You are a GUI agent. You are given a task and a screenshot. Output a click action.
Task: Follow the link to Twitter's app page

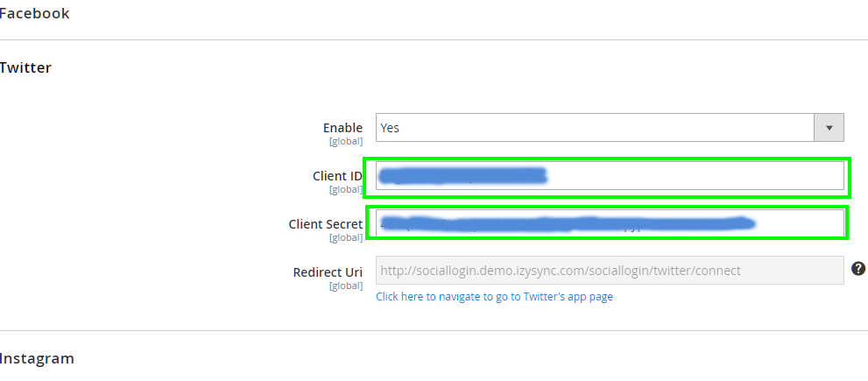click(x=494, y=296)
